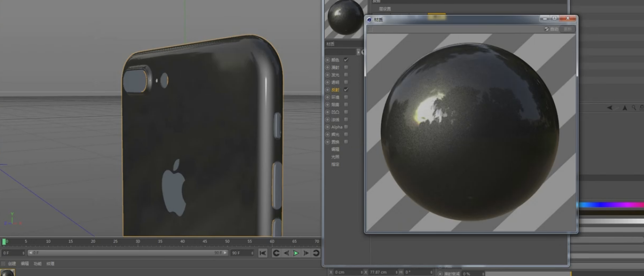Click the large material preview sphere

click(470, 132)
